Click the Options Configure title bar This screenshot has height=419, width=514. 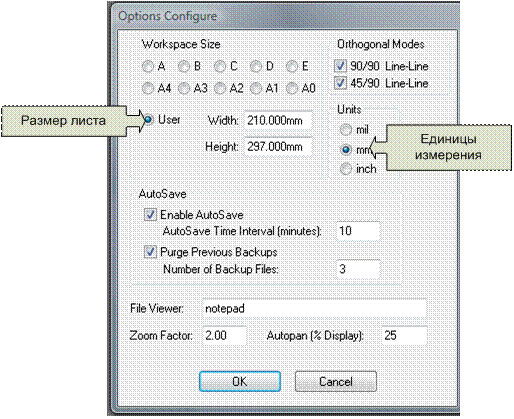point(285,16)
